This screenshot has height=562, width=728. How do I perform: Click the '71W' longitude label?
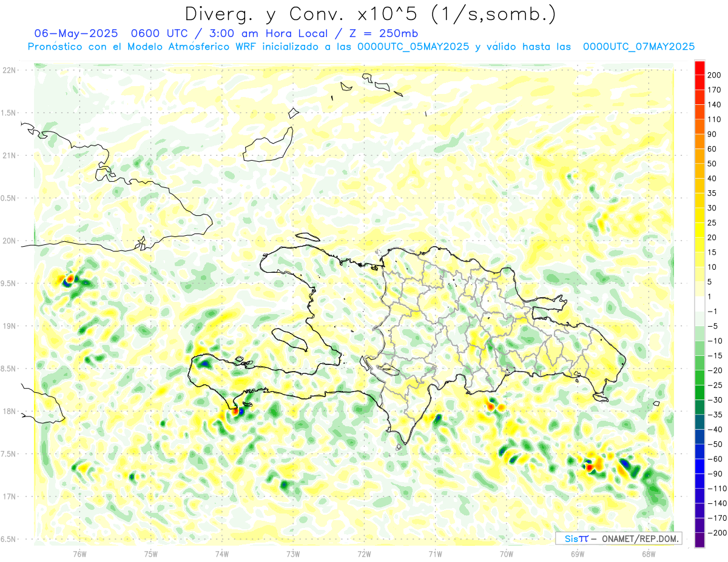pyautogui.click(x=435, y=554)
